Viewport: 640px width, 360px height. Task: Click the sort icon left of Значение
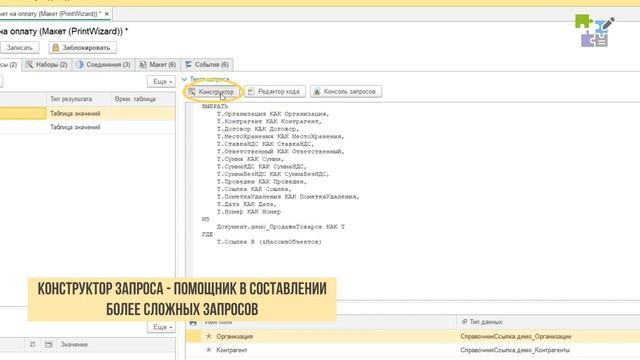pos(32,344)
